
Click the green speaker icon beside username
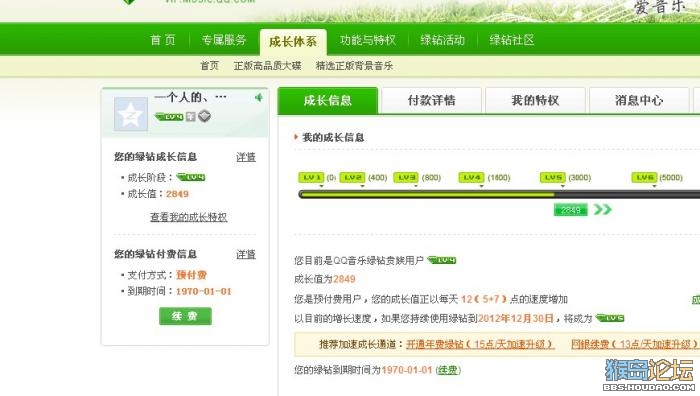(x=258, y=97)
